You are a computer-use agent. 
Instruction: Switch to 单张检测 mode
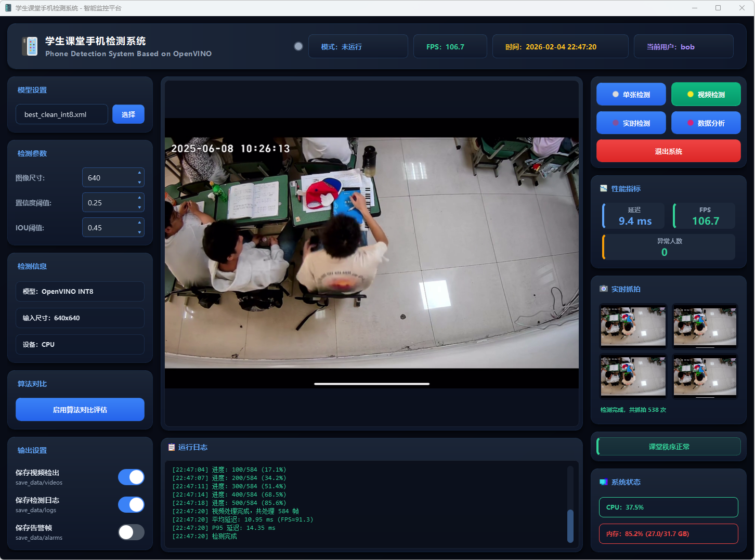coord(631,95)
